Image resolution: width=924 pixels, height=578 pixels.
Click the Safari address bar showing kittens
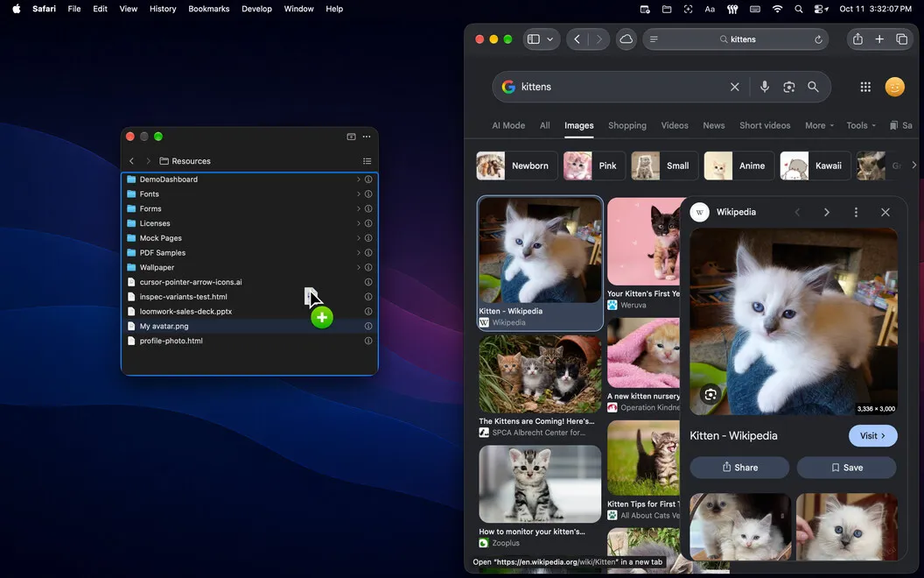(735, 39)
